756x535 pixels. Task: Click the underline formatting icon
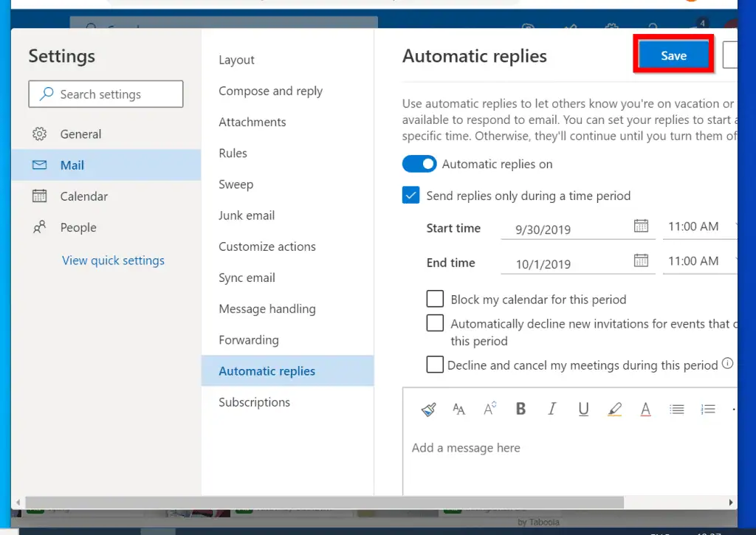pyautogui.click(x=583, y=409)
